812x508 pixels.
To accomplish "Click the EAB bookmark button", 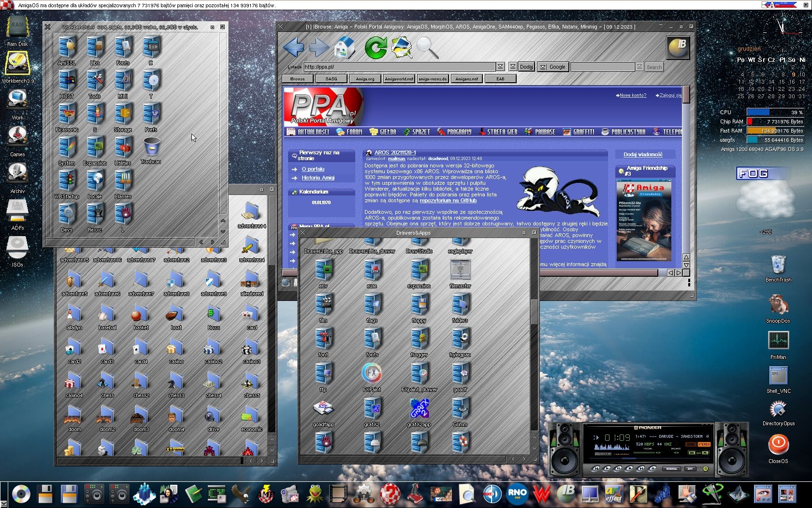I will (x=501, y=79).
